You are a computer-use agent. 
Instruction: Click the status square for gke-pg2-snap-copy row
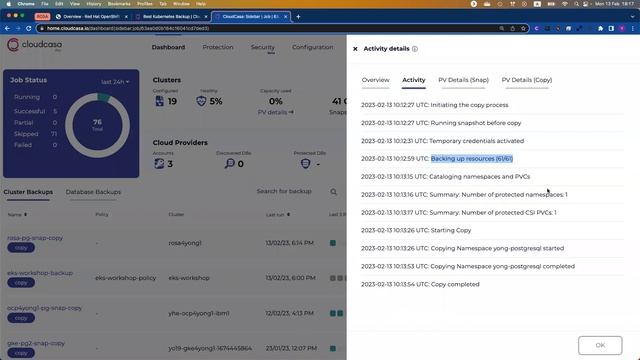point(333,348)
